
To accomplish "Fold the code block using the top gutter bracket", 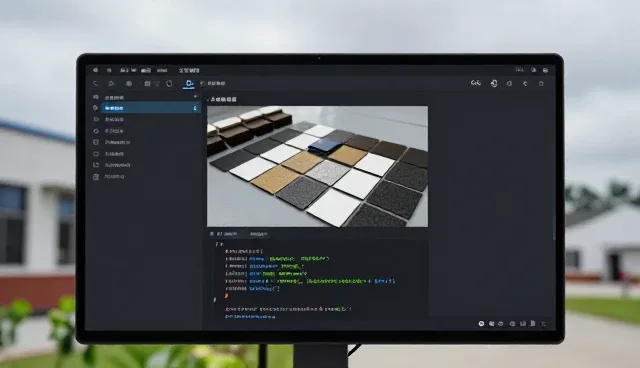I will pos(218,244).
